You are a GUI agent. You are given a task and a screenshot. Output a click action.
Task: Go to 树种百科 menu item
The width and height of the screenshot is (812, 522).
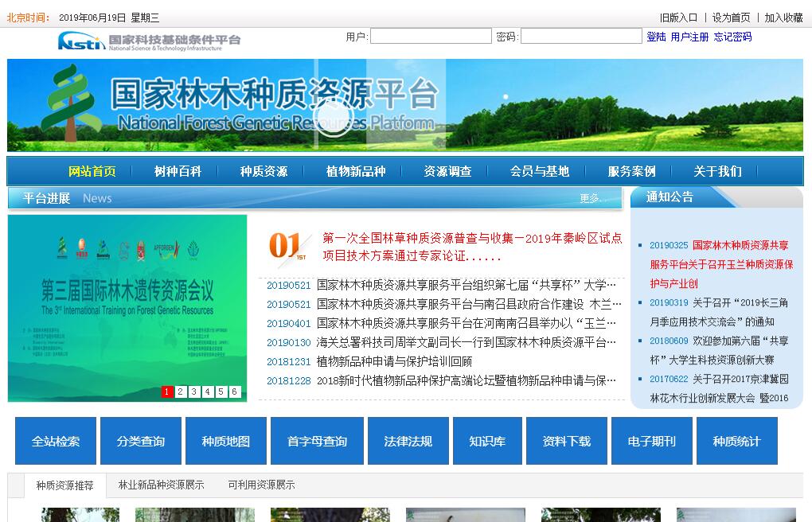[178, 171]
